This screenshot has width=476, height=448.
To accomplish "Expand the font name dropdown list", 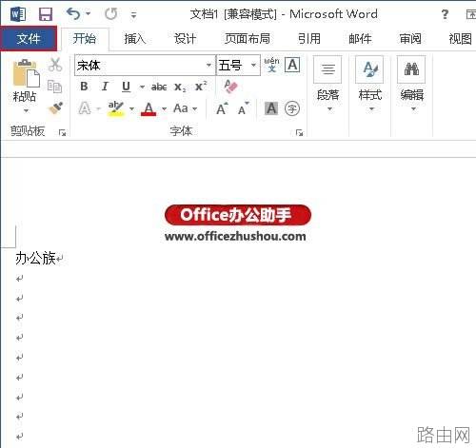I will [x=208, y=65].
